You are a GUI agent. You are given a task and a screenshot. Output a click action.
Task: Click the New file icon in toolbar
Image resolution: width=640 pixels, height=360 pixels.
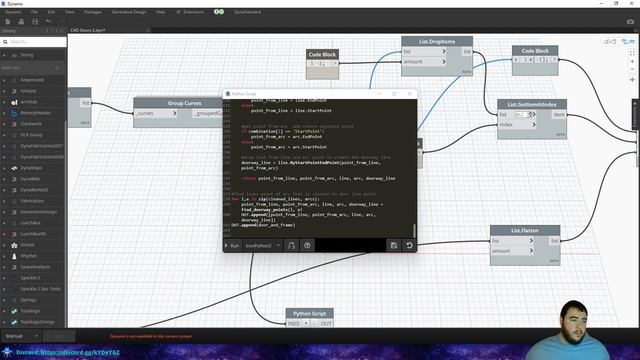[8, 21]
